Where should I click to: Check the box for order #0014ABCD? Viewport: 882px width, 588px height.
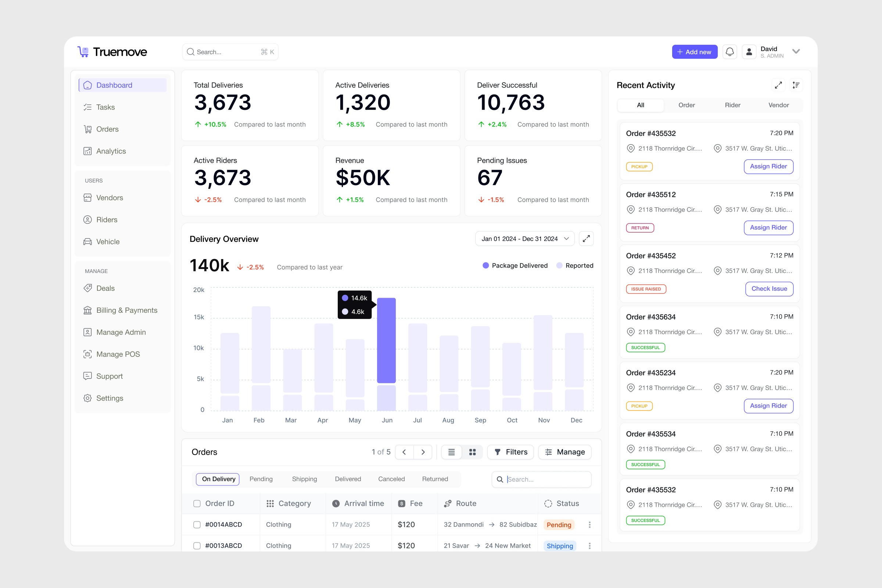pyautogui.click(x=197, y=525)
